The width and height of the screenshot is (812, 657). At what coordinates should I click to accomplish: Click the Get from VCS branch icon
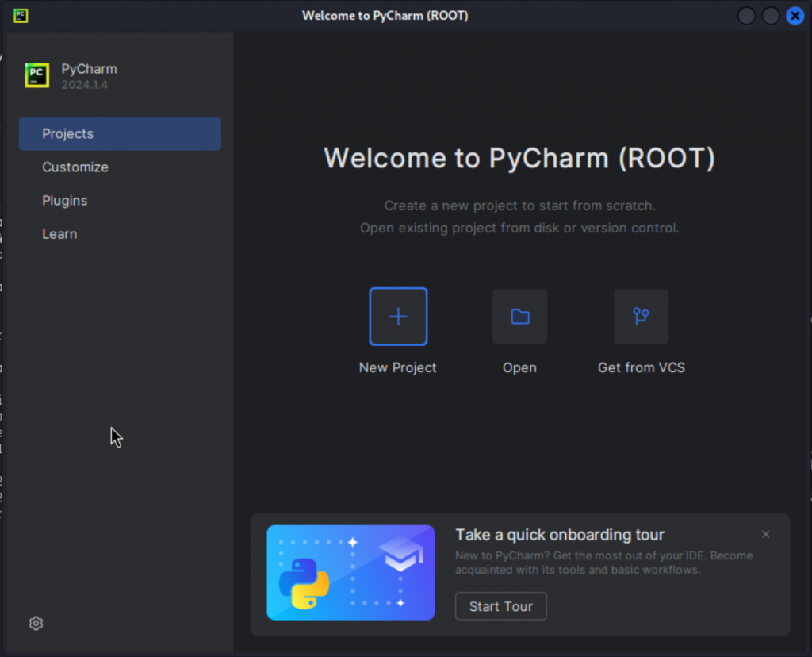tap(641, 316)
